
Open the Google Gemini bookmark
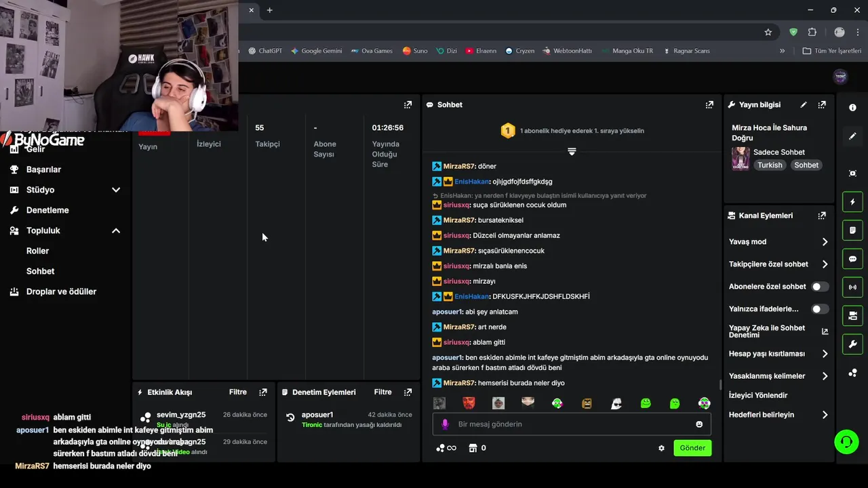click(317, 51)
